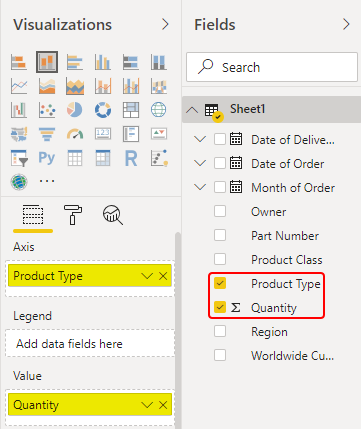Collapse the Visualizations pane arrow

click(165, 24)
